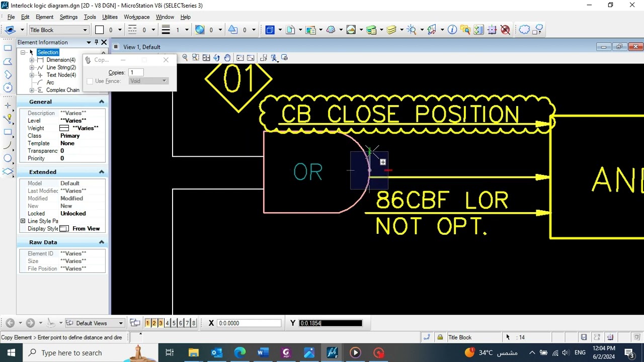Image resolution: width=644 pixels, height=362 pixels.
Task: Open the active color dropdown arrow
Action: [x=121, y=30]
